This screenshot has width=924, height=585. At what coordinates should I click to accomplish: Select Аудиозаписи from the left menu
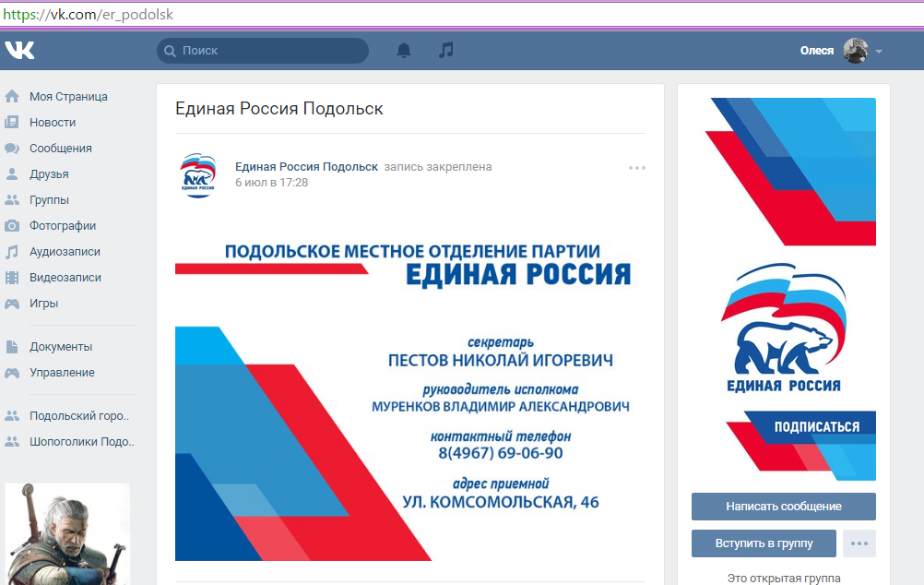(65, 252)
